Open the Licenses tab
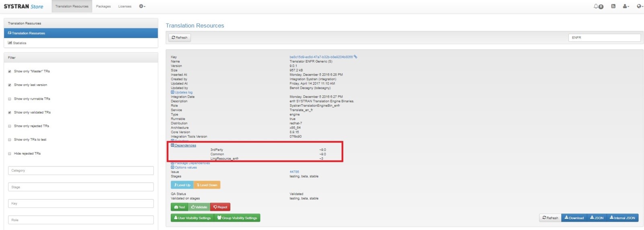 point(125,6)
